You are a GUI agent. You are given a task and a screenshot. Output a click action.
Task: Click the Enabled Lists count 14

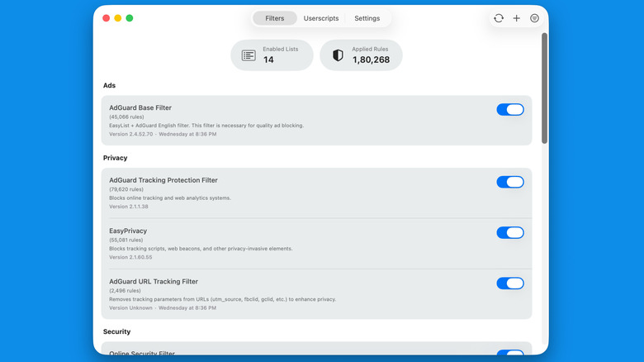coord(268,60)
